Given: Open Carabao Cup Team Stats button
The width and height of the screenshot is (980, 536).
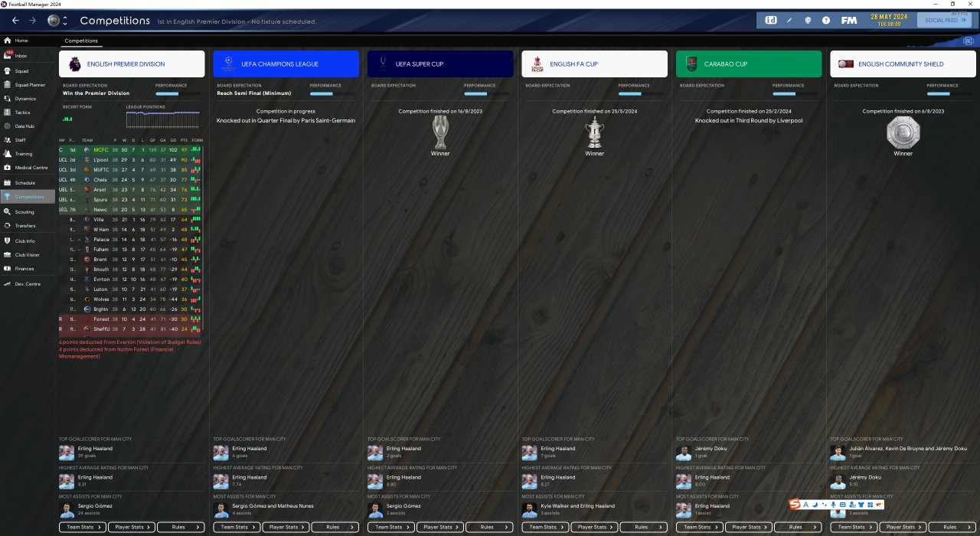Looking at the screenshot, I should 700,527.
